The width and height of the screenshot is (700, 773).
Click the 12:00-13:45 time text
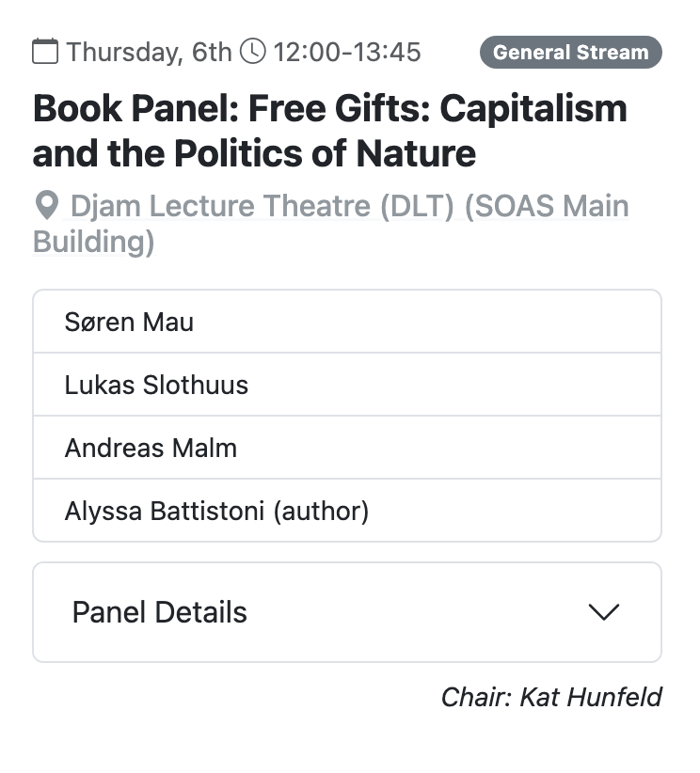click(x=346, y=52)
